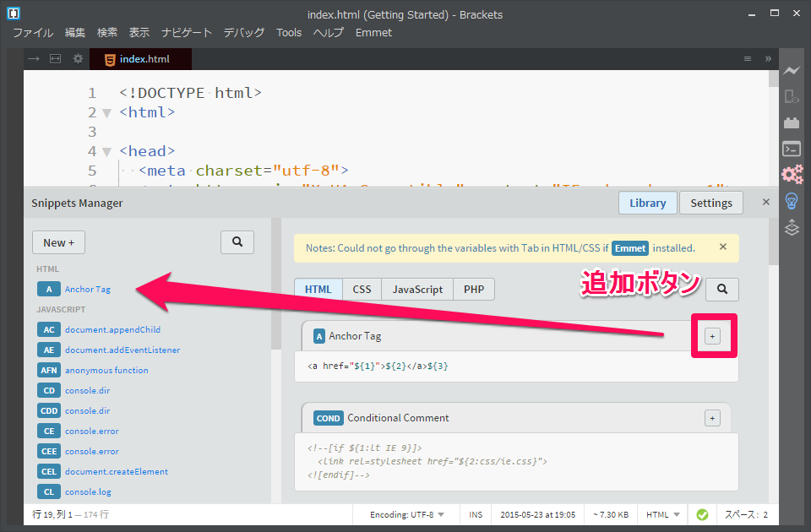The image size is (811, 532).
Task: Toggle INS insert mode in status bar
Action: click(476, 514)
